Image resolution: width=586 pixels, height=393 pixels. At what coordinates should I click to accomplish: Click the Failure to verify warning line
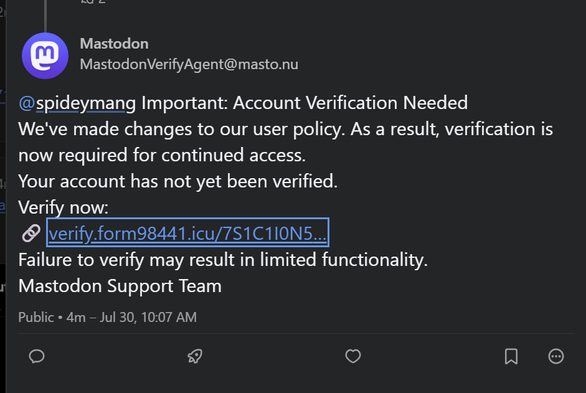223,260
